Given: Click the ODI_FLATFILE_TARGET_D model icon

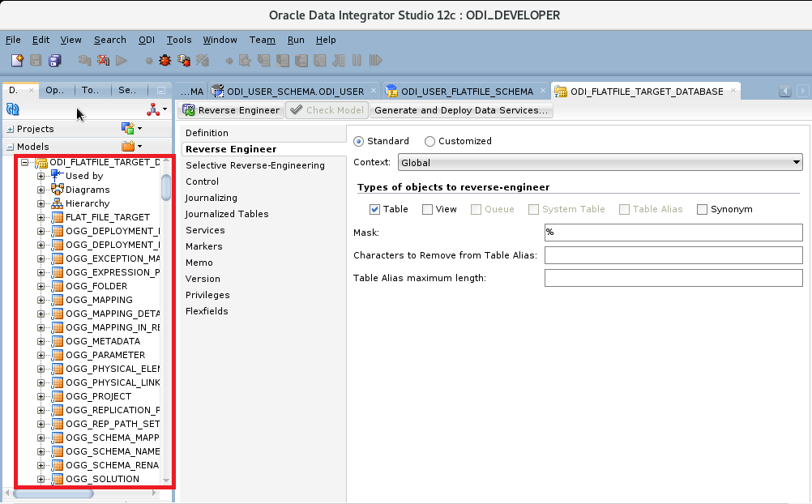Looking at the screenshot, I should (x=41, y=163).
